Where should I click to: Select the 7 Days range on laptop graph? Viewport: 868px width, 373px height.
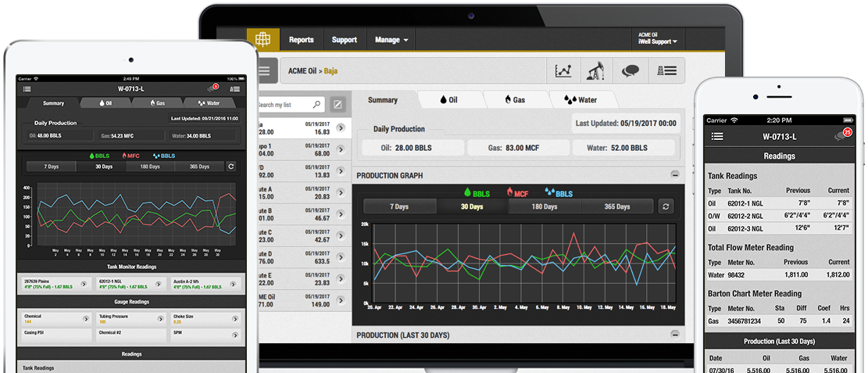pos(400,206)
